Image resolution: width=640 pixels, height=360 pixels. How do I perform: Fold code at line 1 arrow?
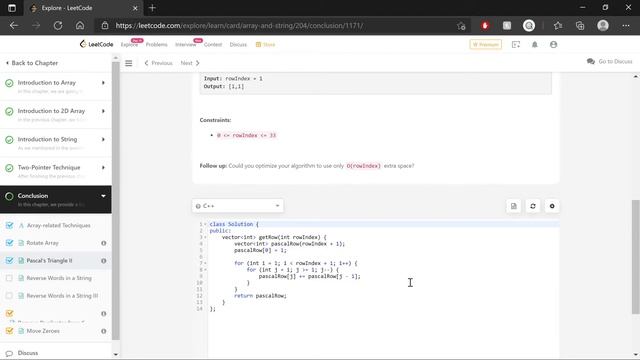(205, 224)
